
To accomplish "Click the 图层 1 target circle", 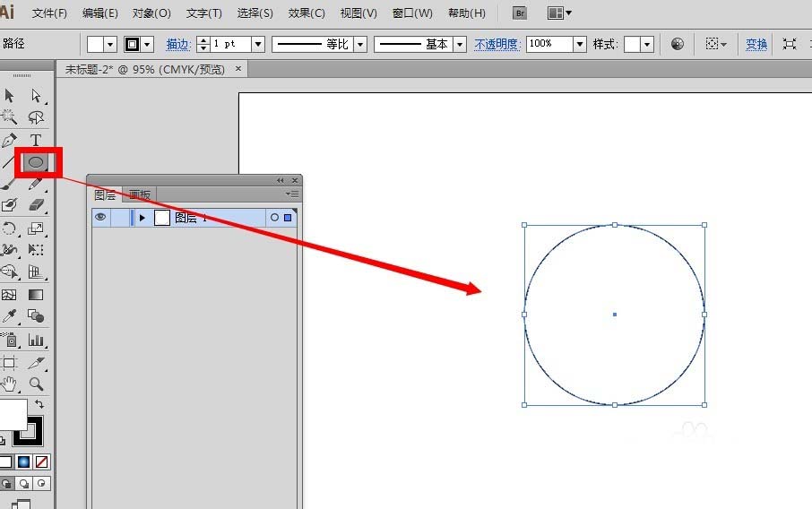I will (x=274, y=218).
